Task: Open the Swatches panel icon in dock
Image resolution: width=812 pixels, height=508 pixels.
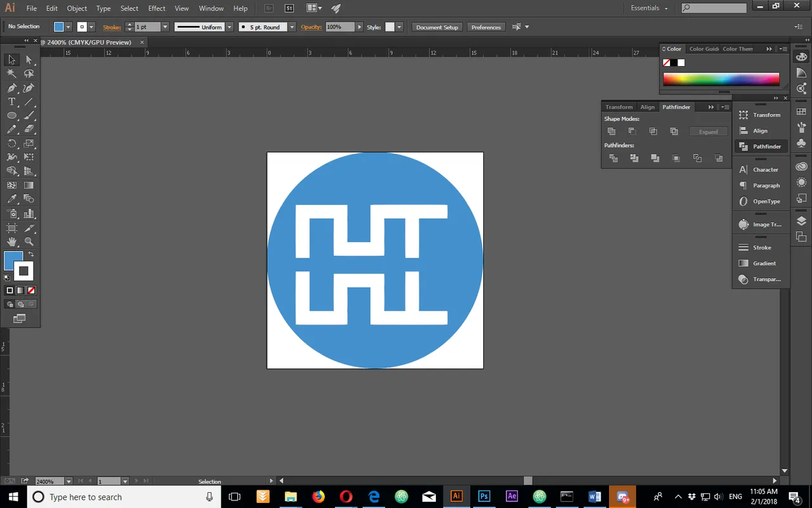Action: pos(801,113)
